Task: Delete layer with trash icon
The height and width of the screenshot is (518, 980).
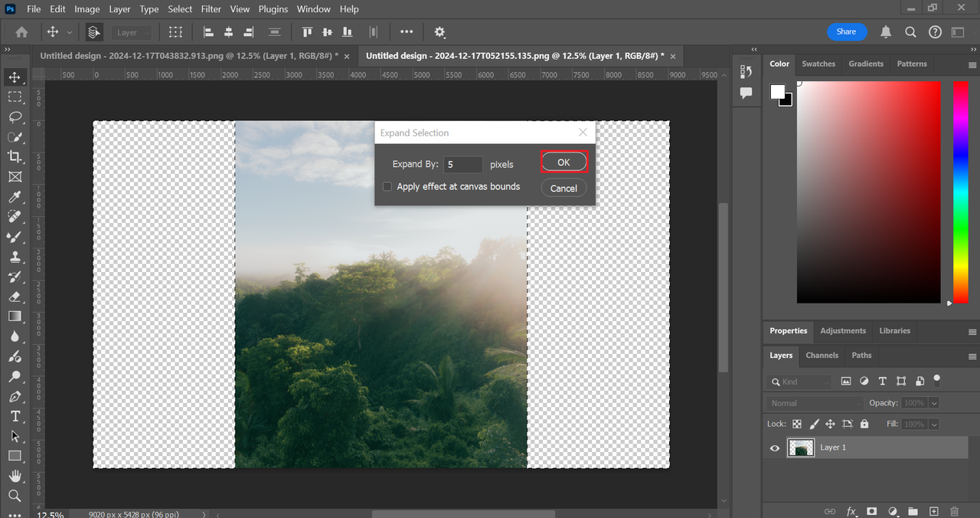Action: click(x=954, y=511)
